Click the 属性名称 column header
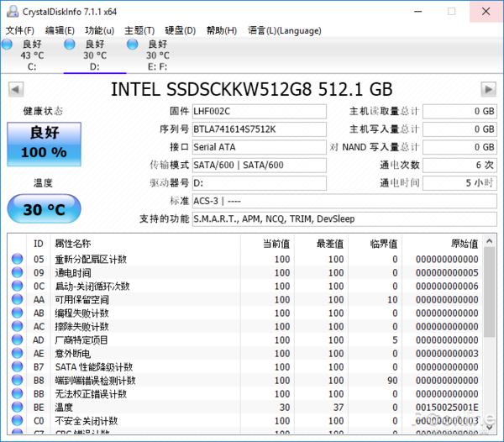The width and height of the screenshot is (504, 442). point(145,244)
